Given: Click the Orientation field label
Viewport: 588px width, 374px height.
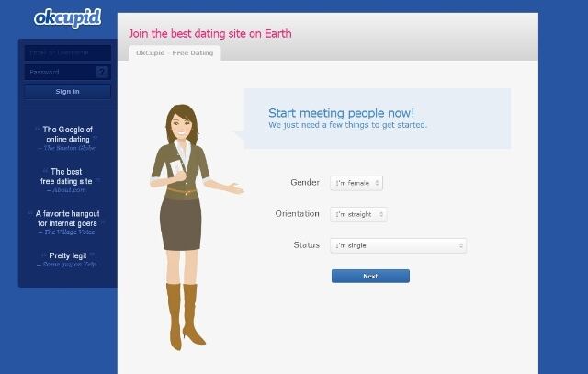Looking at the screenshot, I should (x=298, y=214).
